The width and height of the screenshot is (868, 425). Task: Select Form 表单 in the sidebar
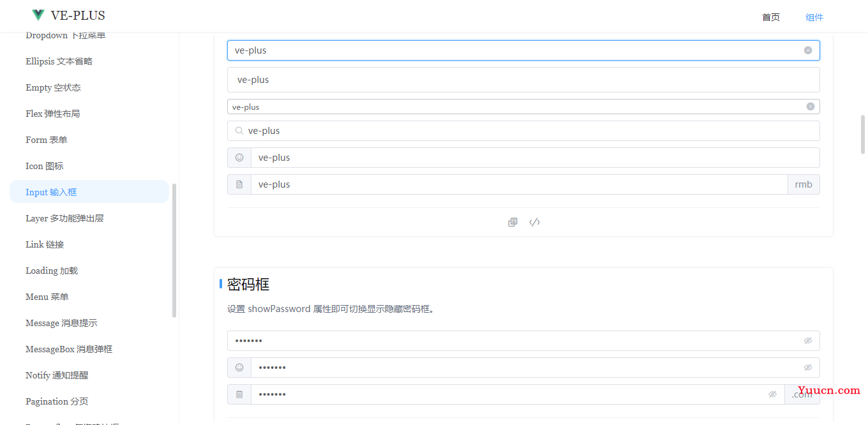tap(89, 140)
